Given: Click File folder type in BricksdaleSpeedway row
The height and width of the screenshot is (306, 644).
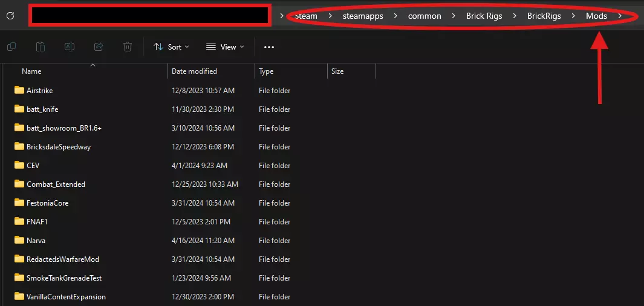Looking at the screenshot, I should (x=275, y=146).
